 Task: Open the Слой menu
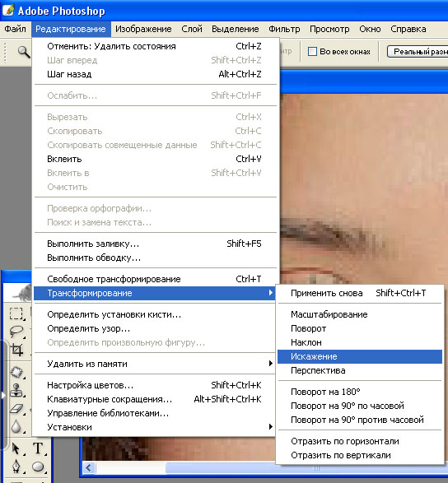192,29
